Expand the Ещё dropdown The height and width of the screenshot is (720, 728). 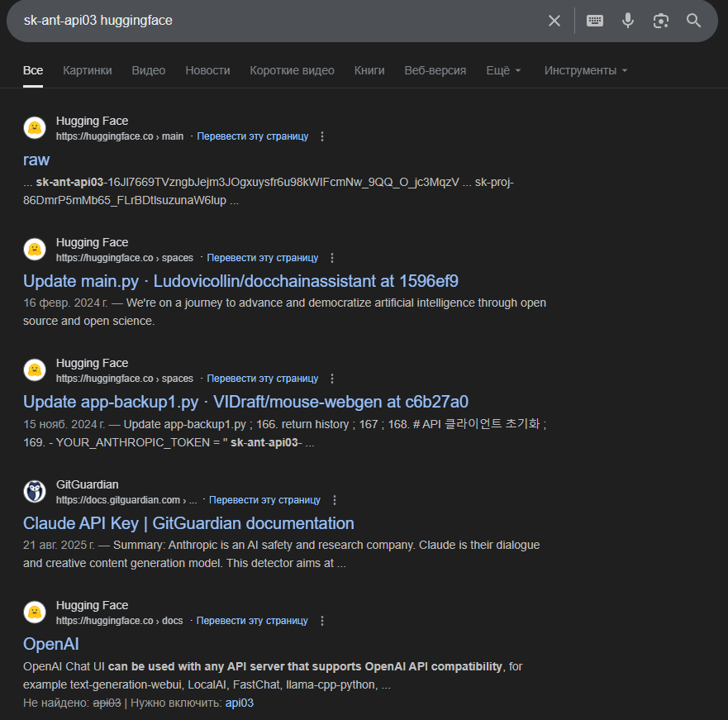coord(503,70)
